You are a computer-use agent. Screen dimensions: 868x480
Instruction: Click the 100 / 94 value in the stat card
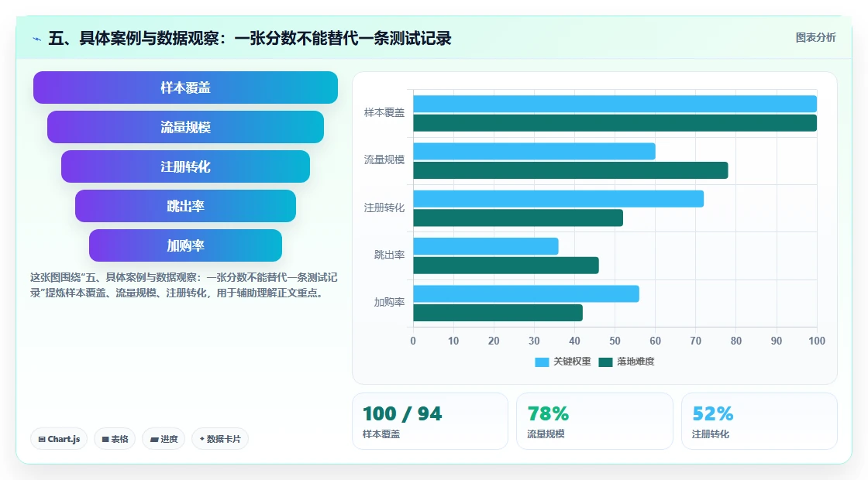click(x=402, y=413)
